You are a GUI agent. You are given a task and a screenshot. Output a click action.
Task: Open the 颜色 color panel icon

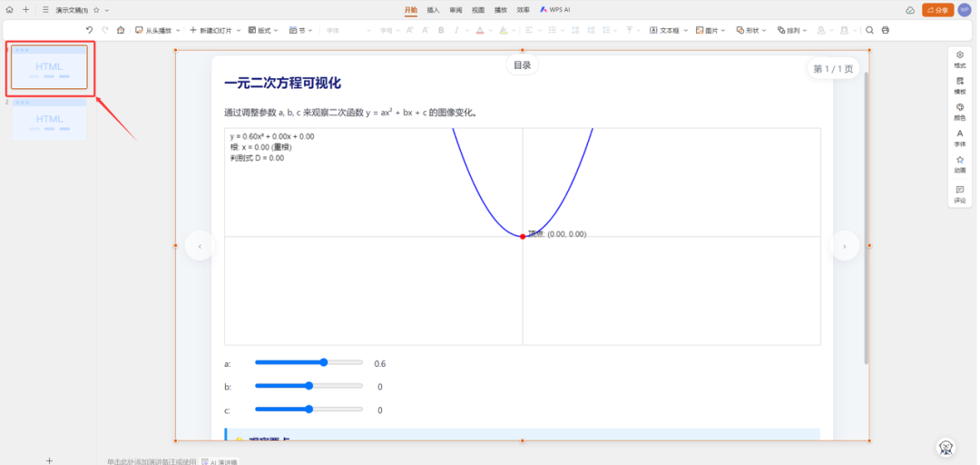coord(960,111)
